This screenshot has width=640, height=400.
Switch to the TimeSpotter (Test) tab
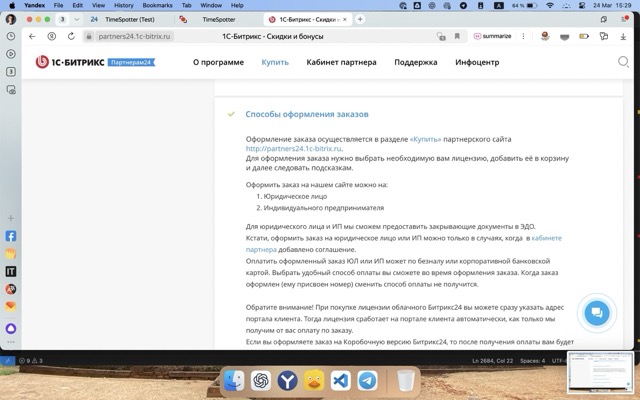pos(127,19)
